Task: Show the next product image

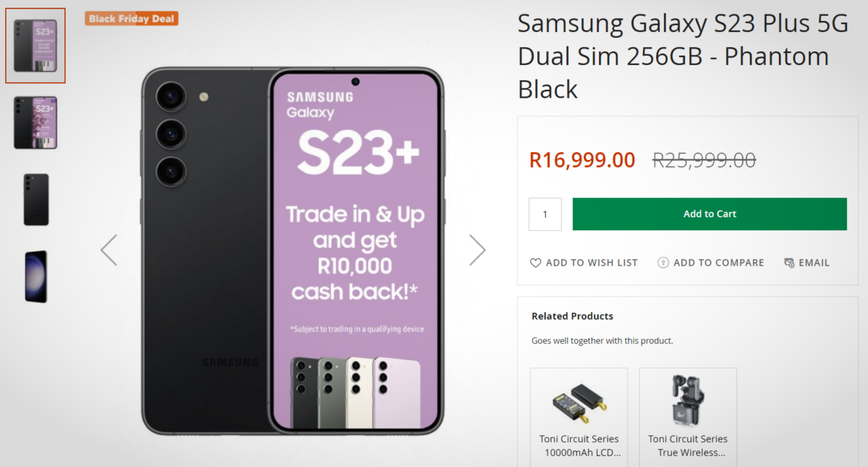Action: (x=477, y=250)
